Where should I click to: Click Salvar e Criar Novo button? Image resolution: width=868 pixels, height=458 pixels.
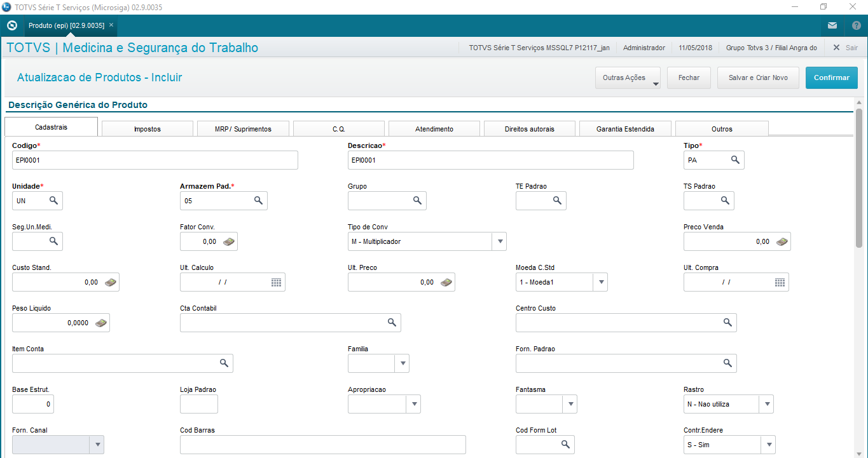coord(759,77)
